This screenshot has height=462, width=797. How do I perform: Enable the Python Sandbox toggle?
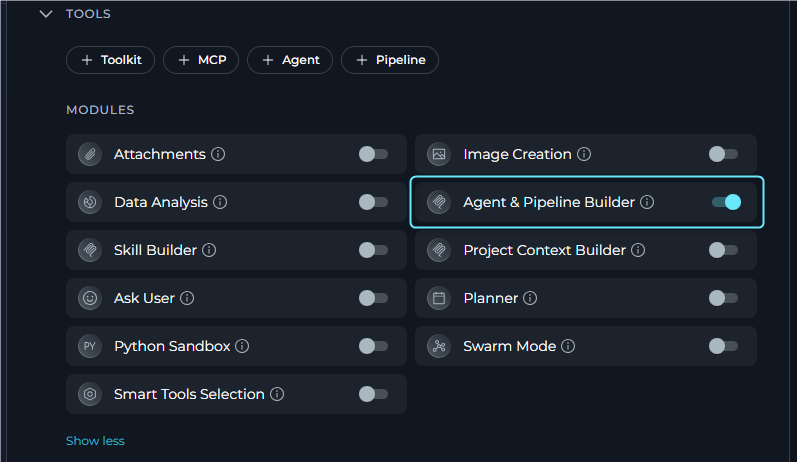(x=373, y=346)
